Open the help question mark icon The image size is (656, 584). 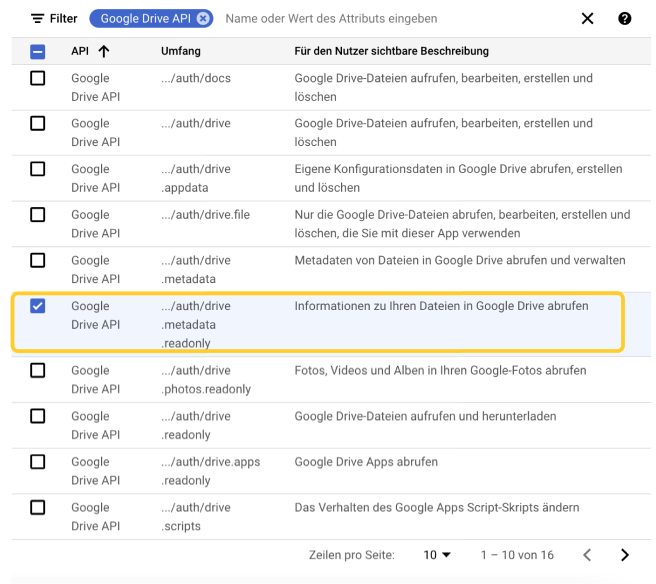(x=624, y=18)
